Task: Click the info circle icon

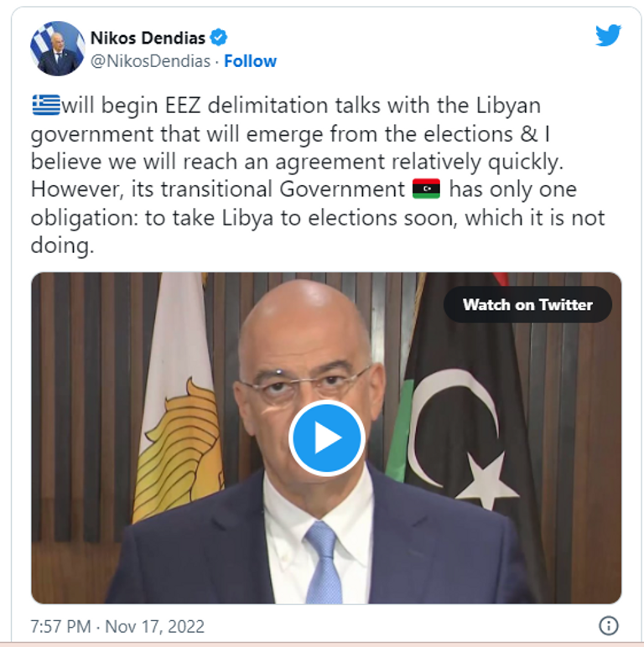Action: 609,625
